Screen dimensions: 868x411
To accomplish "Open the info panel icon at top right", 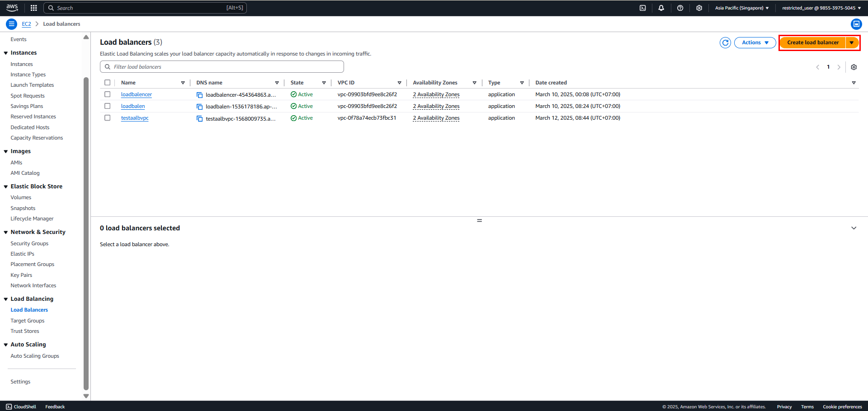I will pyautogui.click(x=856, y=24).
